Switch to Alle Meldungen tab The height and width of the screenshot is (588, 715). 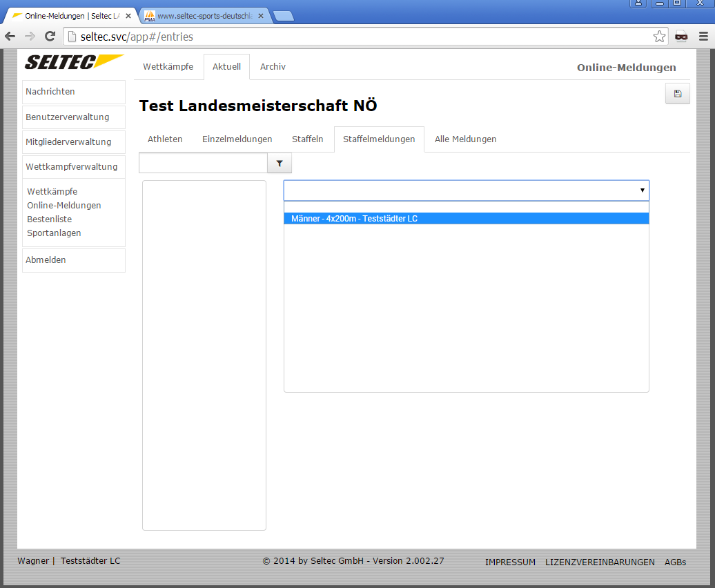465,139
